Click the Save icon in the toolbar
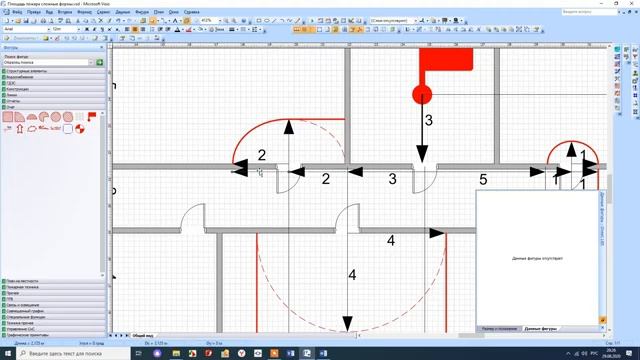640x360 pixels. [x=26, y=20]
